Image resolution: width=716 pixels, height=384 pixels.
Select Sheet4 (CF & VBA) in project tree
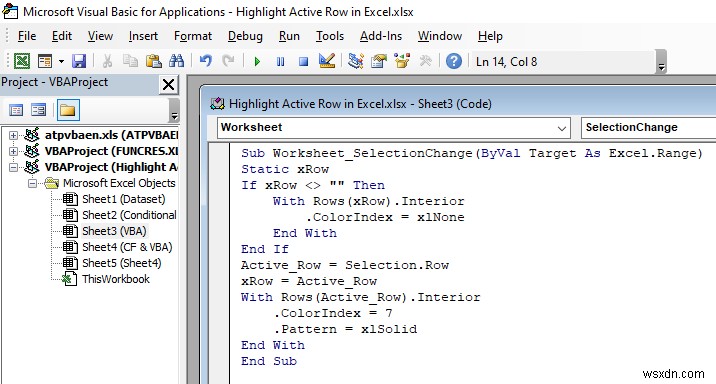[127, 247]
